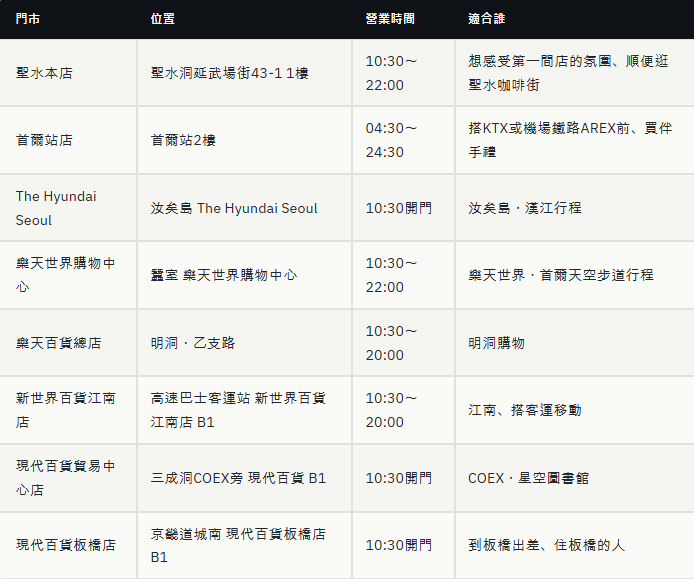This screenshot has height=579, width=694.
Task: Click the location 首爾站2樓
Action: (183, 140)
